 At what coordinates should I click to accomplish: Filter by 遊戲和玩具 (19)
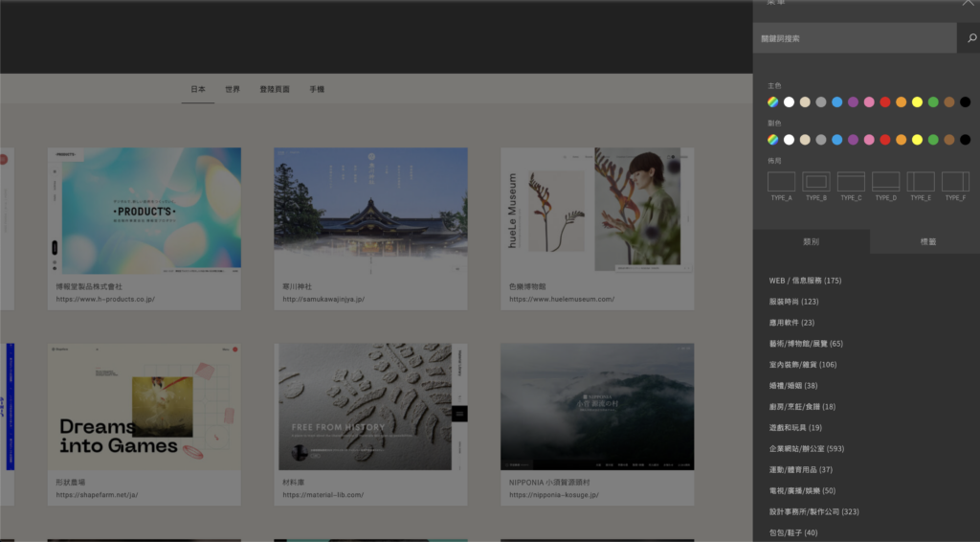point(795,428)
